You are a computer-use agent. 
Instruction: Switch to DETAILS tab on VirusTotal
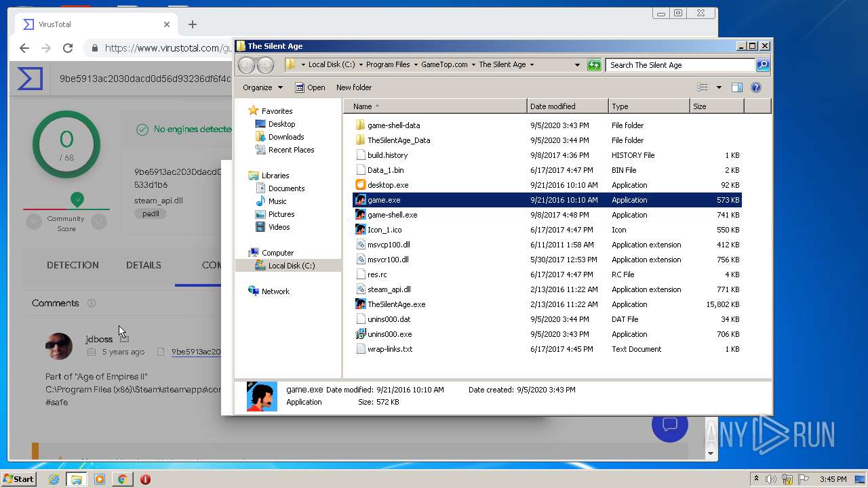tap(144, 265)
